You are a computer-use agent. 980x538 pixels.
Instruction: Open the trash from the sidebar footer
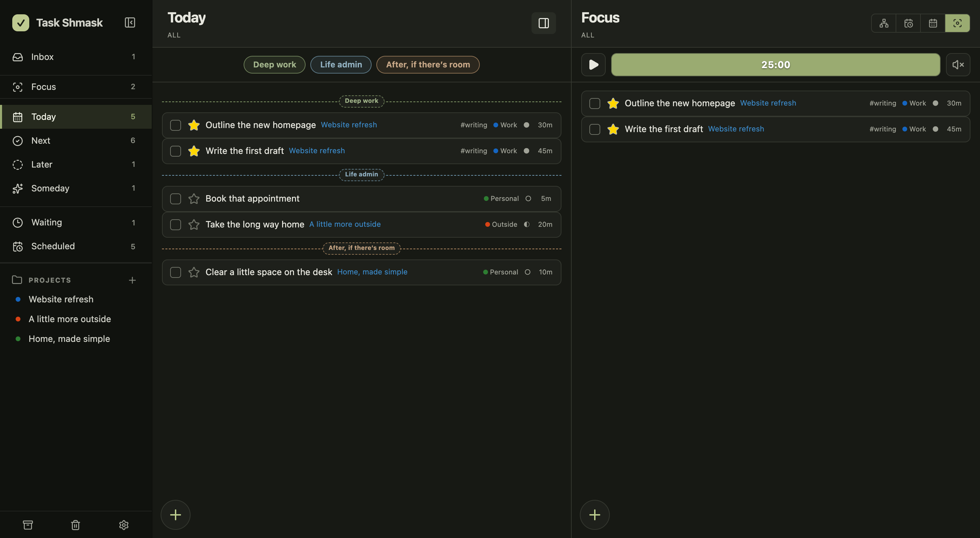click(x=75, y=525)
